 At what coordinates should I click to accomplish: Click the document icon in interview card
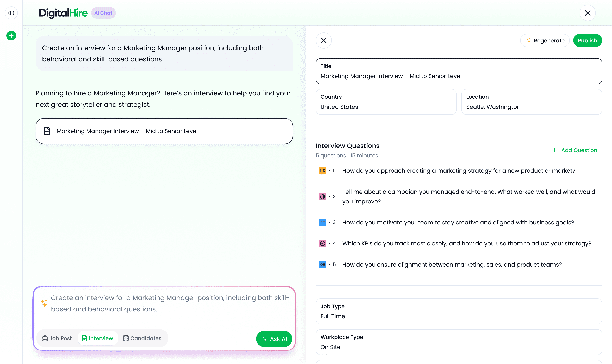pyautogui.click(x=47, y=131)
